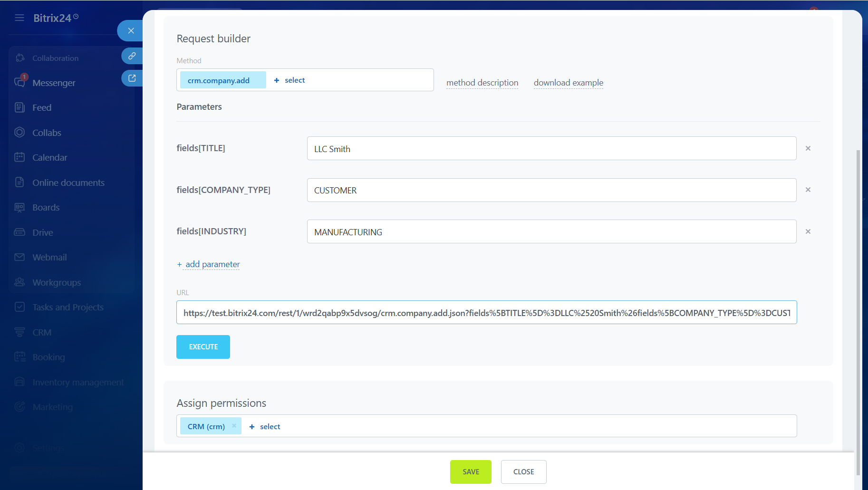
Task: Remove the CRM (crm) permission chip
Action: point(234,426)
